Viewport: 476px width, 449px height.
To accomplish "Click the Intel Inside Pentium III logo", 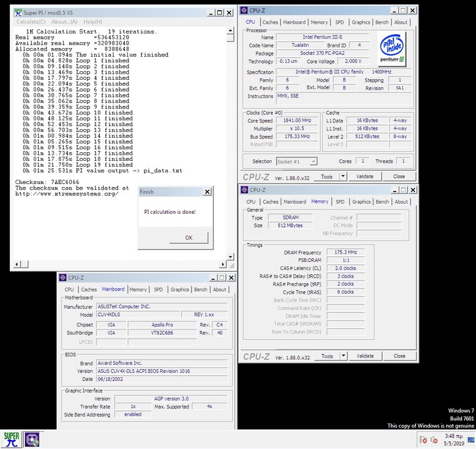I will click(x=392, y=49).
